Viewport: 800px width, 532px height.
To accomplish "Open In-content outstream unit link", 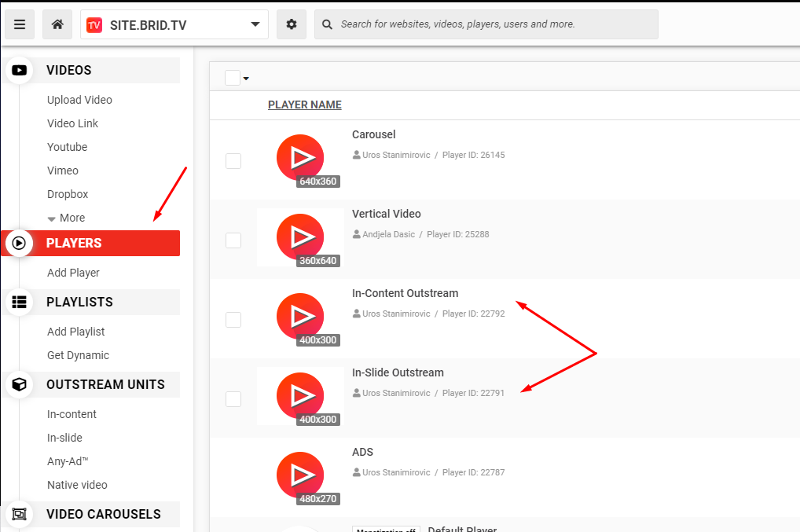I will click(72, 414).
